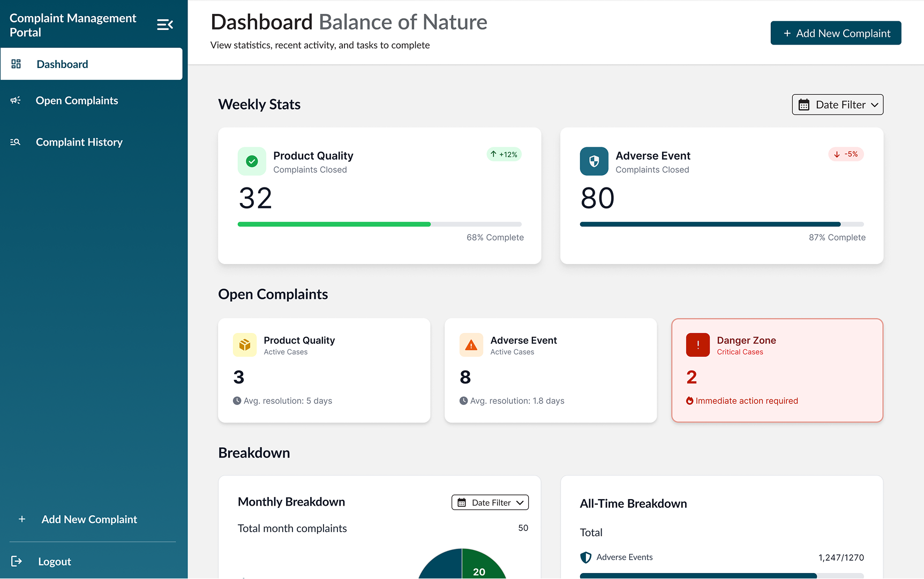Click Add New Complaint in the sidebar
This screenshot has width=924, height=579.
pos(89,519)
